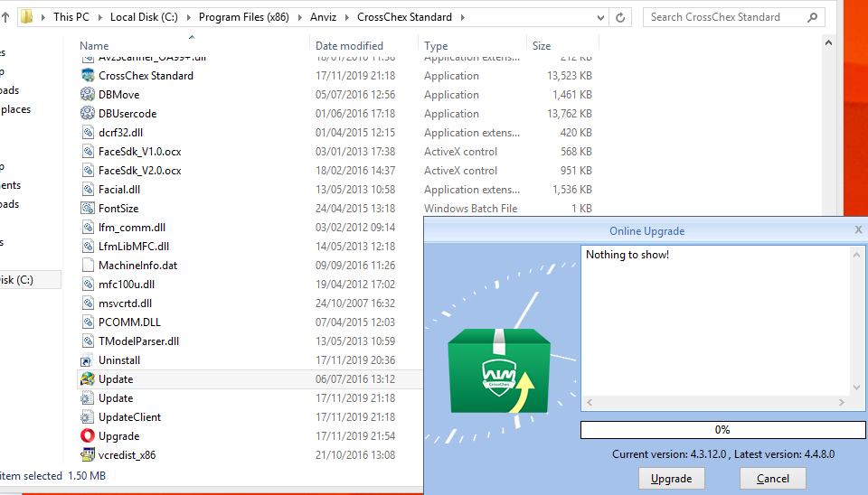
Task: Click the Uninstall shortcut icon
Action: click(88, 360)
